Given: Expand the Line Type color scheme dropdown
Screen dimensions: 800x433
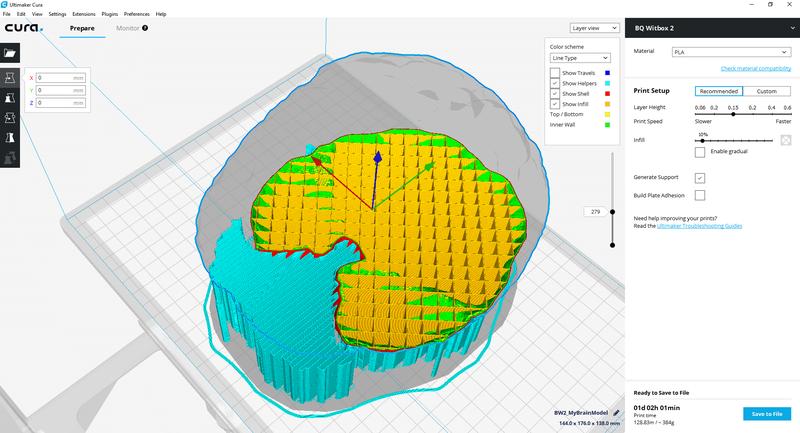Looking at the screenshot, I should tap(580, 59).
